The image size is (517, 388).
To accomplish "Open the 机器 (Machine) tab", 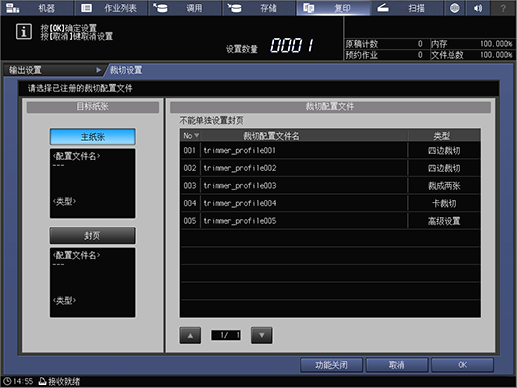I will (37, 8).
